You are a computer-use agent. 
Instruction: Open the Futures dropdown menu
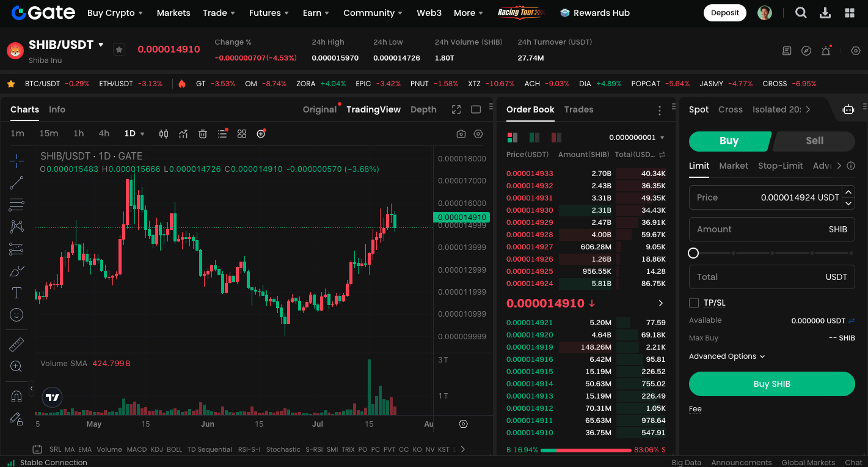click(269, 13)
